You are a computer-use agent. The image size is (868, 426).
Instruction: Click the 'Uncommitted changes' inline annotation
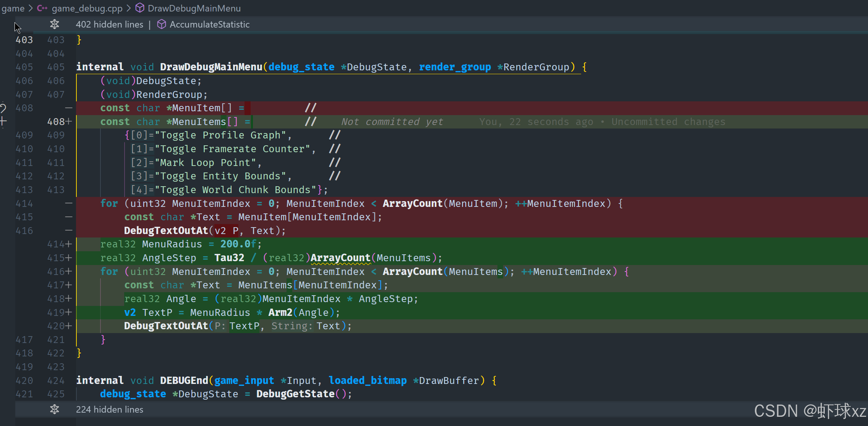click(x=668, y=122)
